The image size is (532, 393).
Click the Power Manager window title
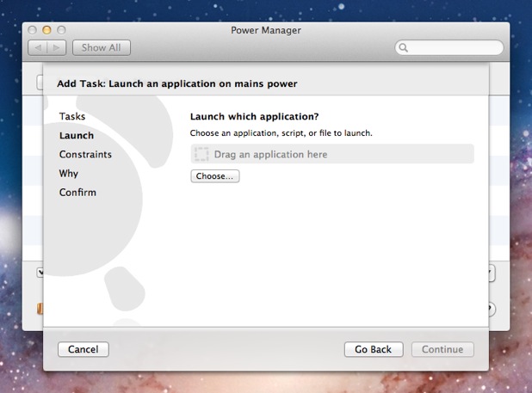(266, 30)
